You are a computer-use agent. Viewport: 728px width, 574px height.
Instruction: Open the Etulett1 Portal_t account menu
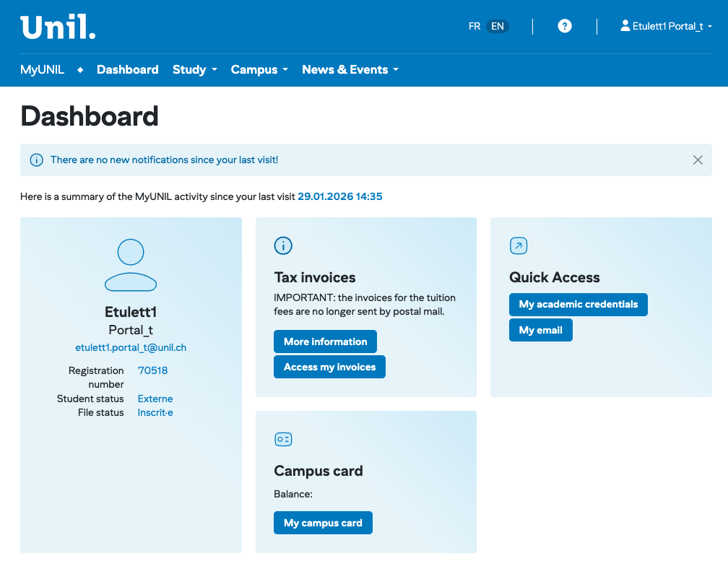[x=666, y=26]
